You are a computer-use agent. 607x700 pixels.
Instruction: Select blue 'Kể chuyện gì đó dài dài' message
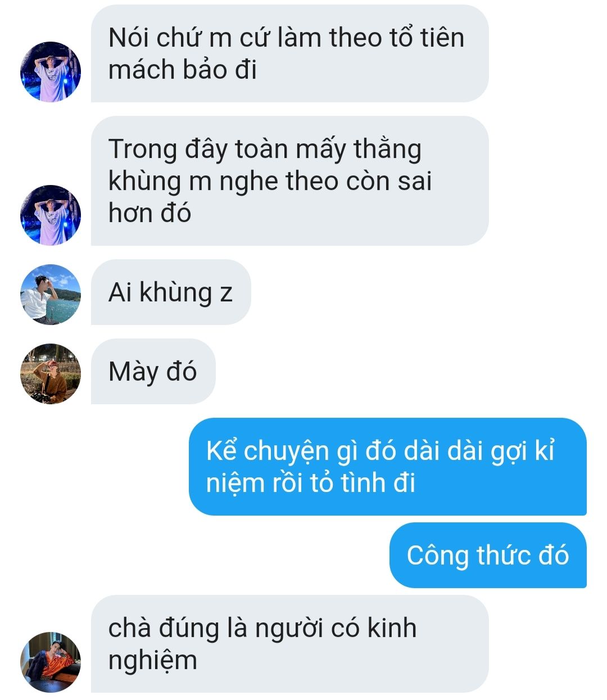click(x=387, y=467)
